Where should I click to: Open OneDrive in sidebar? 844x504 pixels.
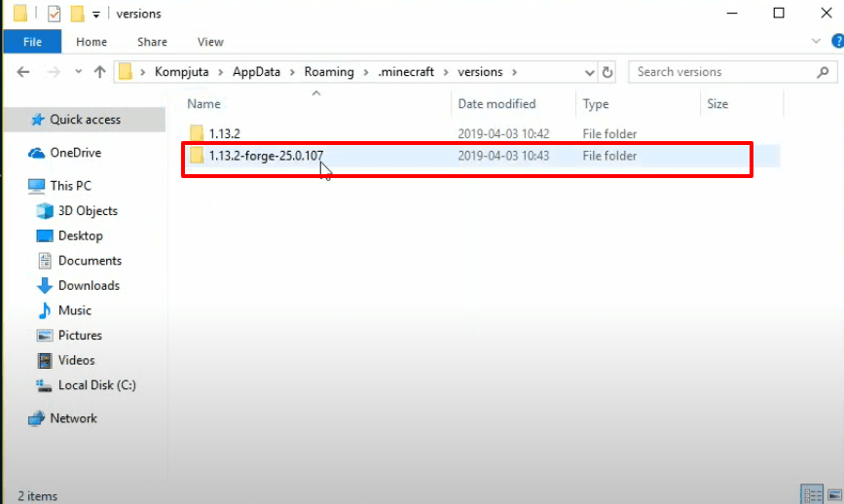pos(75,153)
